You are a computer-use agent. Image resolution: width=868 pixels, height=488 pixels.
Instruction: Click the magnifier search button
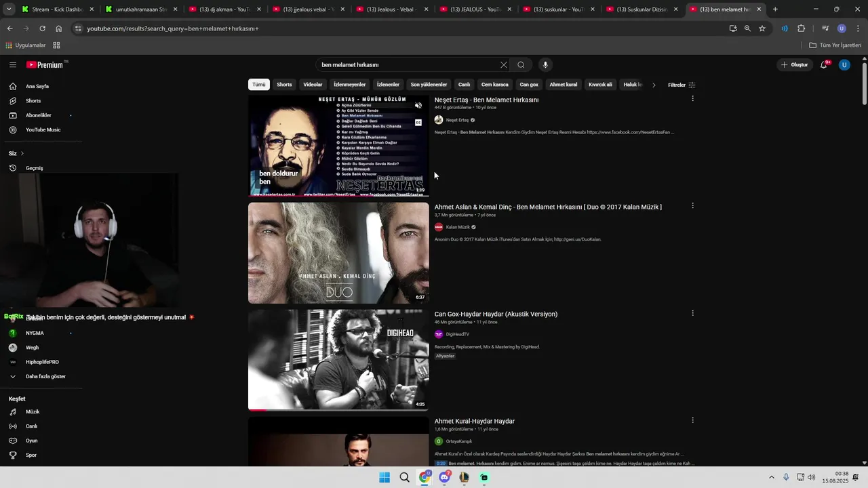tap(521, 65)
